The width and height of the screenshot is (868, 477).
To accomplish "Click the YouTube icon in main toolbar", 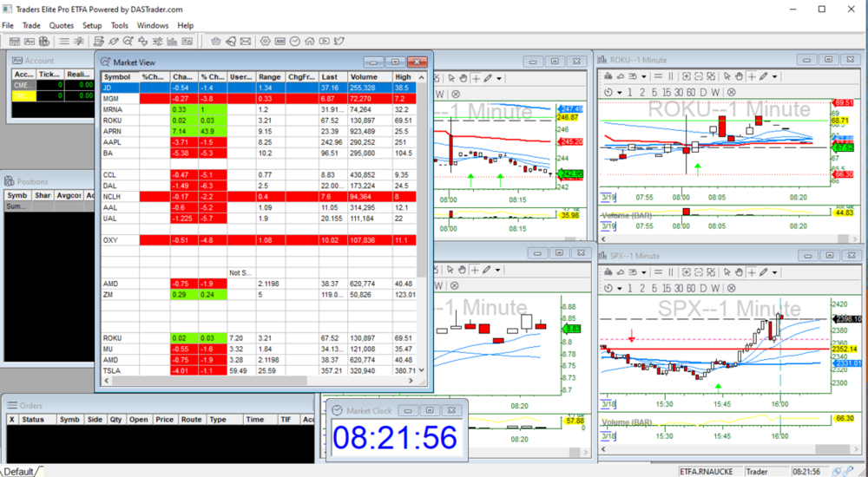I will 324,42.
